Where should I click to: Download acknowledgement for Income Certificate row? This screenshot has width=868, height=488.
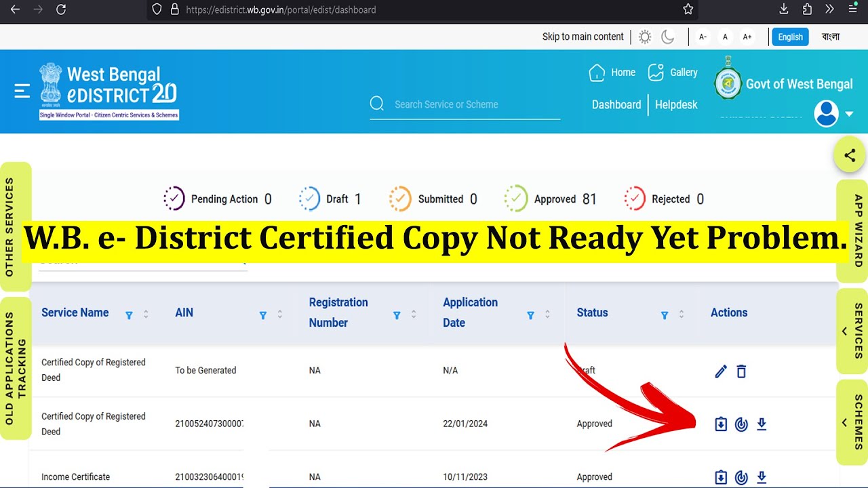pos(721,477)
